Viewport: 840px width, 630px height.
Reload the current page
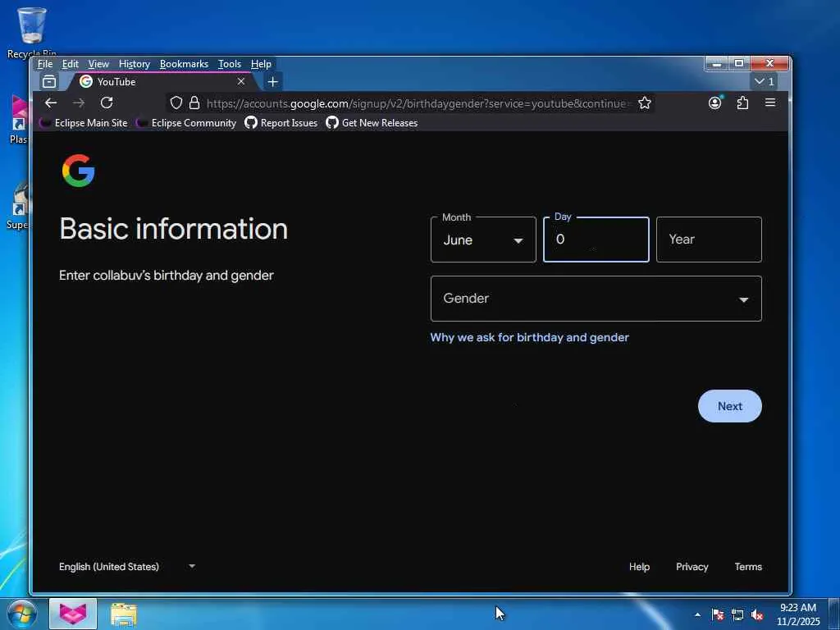(107, 103)
